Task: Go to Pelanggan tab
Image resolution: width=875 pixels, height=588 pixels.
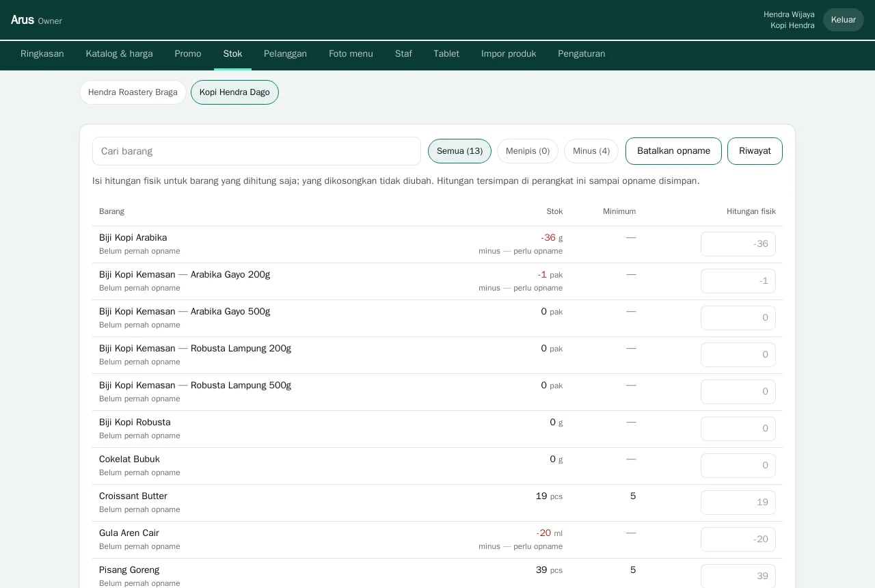Action: pos(285,54)
